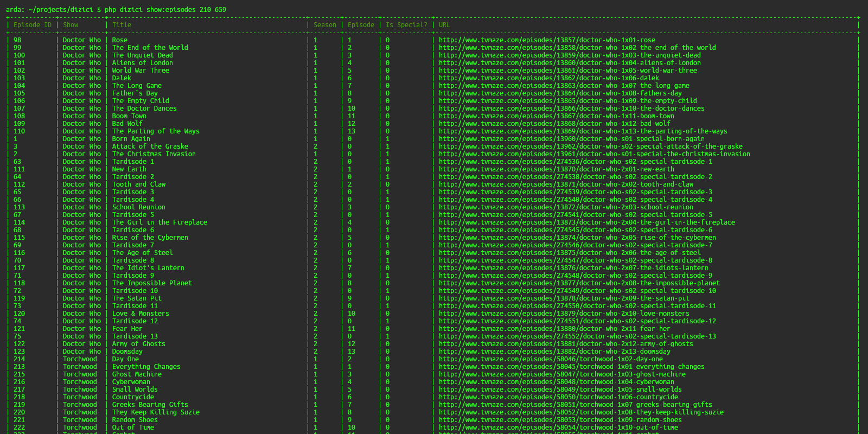Select the title 'Father's Day'

(135, 93)
